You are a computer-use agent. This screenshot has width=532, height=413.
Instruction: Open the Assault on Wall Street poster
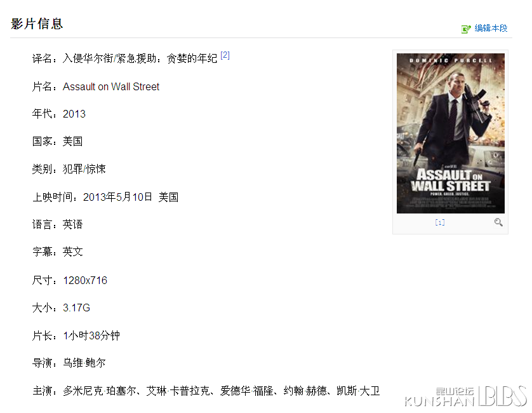(451, 133)
